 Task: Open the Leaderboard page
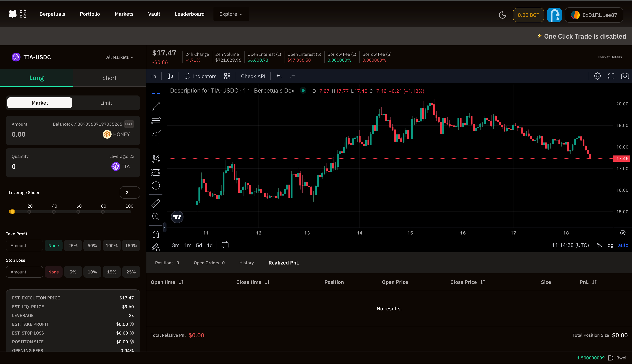coord(190,14)
